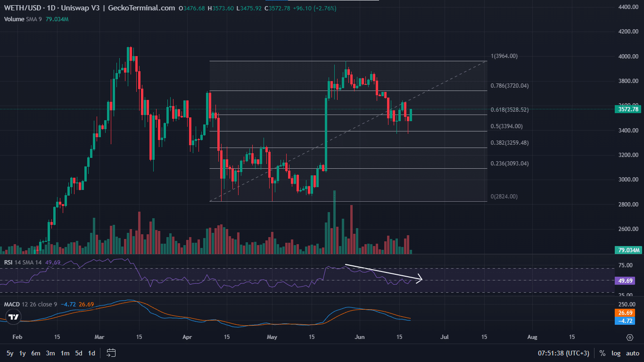644x362 pixels.
Task: Select the 1y time range
Action: tap(22, 353)
